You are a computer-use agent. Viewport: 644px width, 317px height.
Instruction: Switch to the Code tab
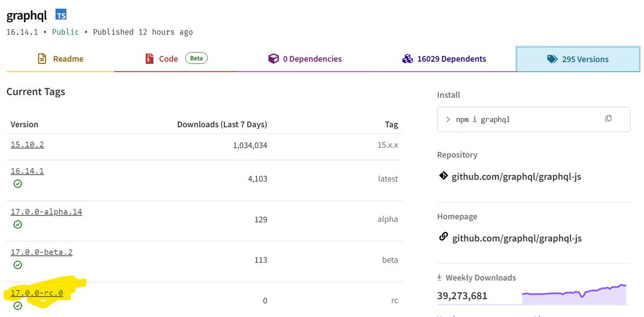(x=176, y=59)
